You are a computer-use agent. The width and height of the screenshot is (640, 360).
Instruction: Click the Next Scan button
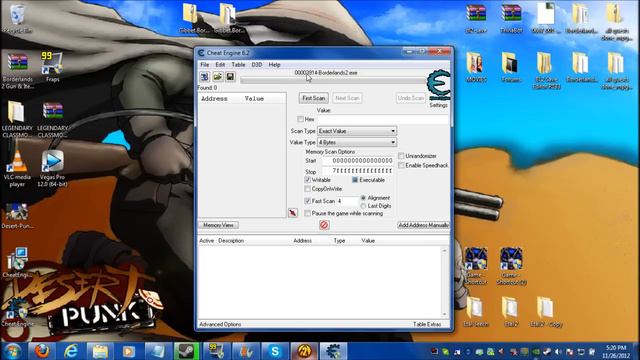(x=347, y=98)
